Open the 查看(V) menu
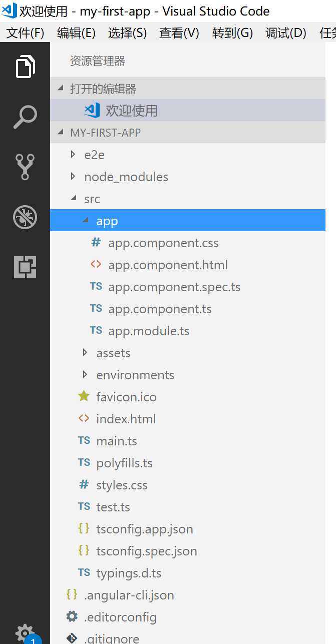Image resolution: width=336 pixels, height=644 pixels. (x=179, y=33)
